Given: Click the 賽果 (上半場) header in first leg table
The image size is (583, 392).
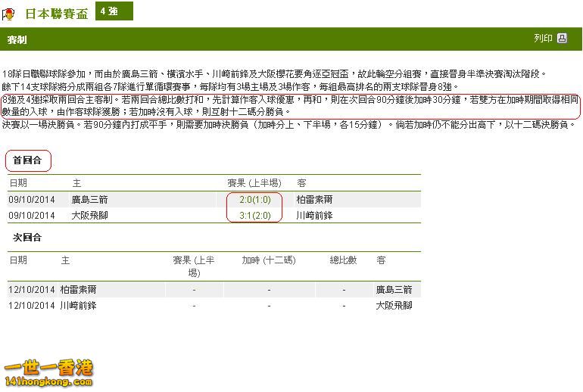Looking at the screenshot, I should click(254, 183).
